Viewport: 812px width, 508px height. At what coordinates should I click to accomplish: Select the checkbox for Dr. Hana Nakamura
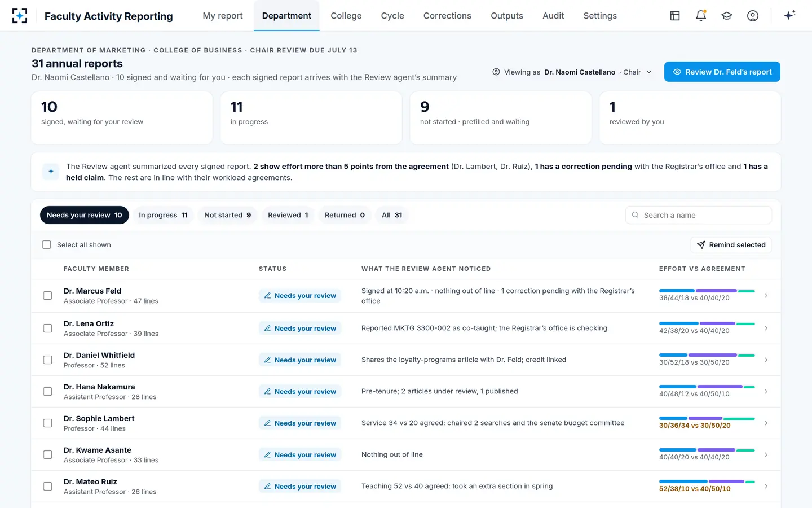[48, 392]
